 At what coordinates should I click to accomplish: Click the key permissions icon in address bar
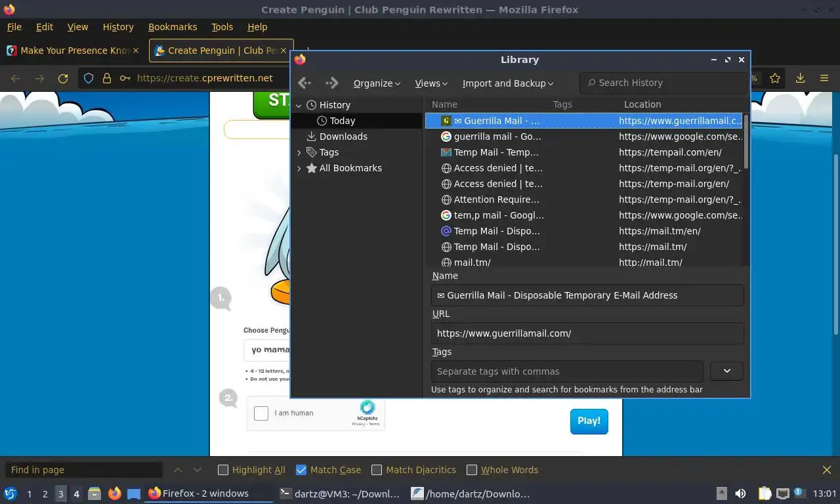click(x=125, y=78)
